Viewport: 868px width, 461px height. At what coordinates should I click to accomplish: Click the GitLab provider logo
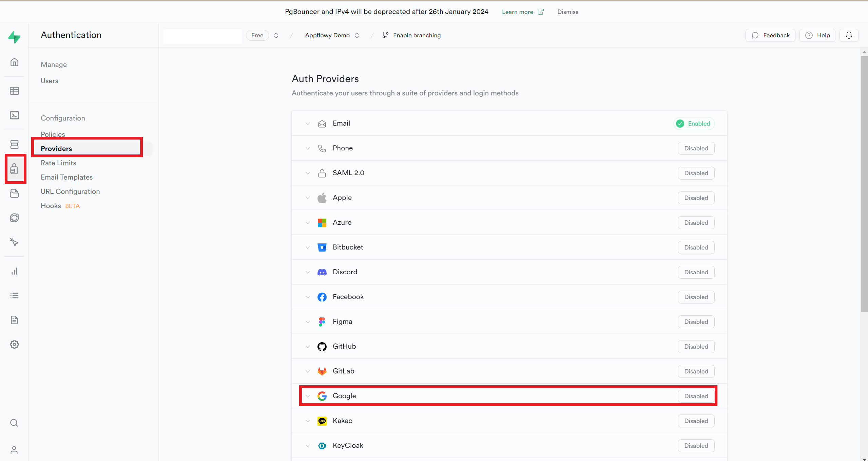pyautogui.click(x=322, y=371)
